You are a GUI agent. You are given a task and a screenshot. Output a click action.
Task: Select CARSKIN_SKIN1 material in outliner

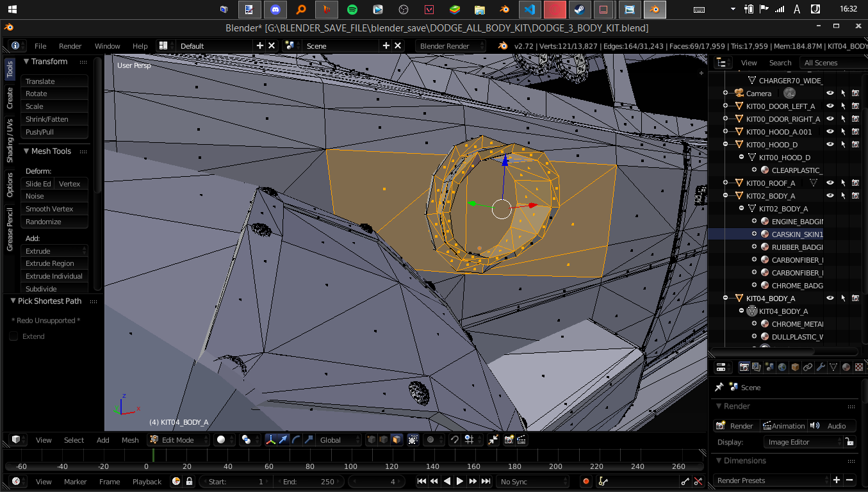[x=797, y=234]
